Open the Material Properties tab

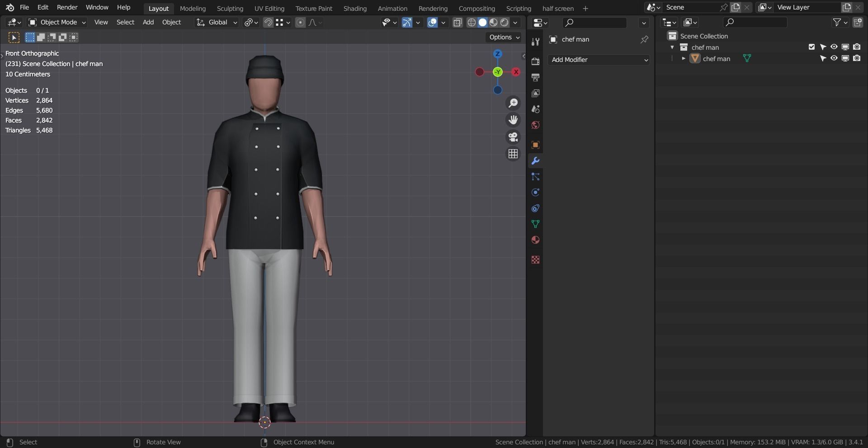coord(535,240)
